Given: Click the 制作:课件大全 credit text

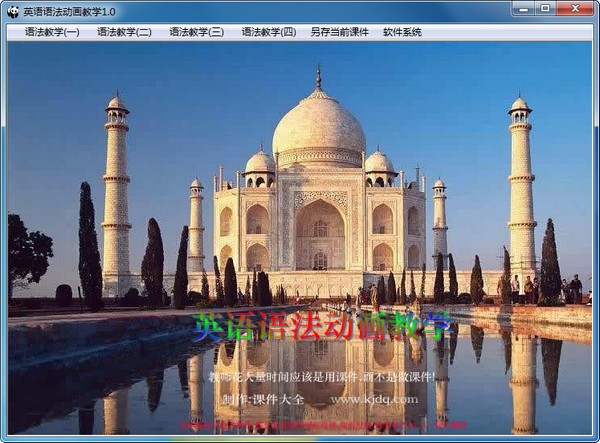Looking at the screenshot, I should (x=263, y=400).
